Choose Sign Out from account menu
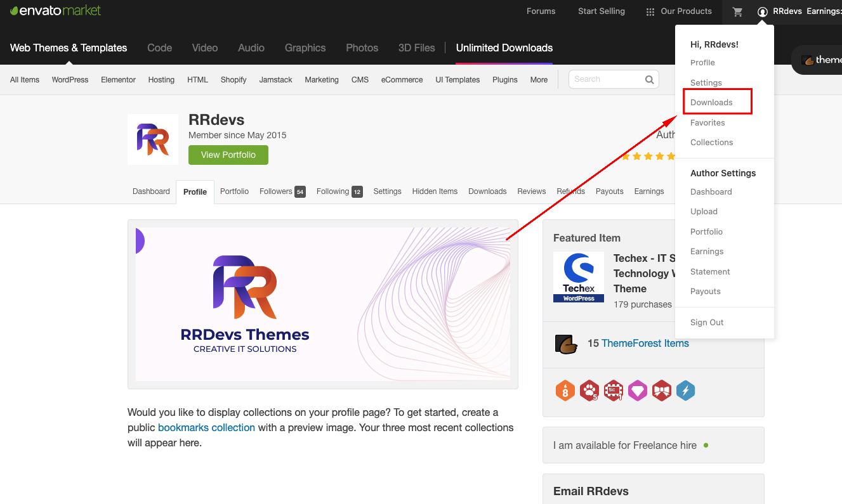Image resolution: width=842 pixels, height=504 pixels. click(x=707, y=322)
